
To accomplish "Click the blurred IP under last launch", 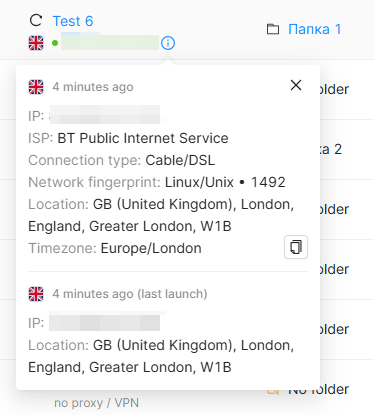I will pos(105,322).
